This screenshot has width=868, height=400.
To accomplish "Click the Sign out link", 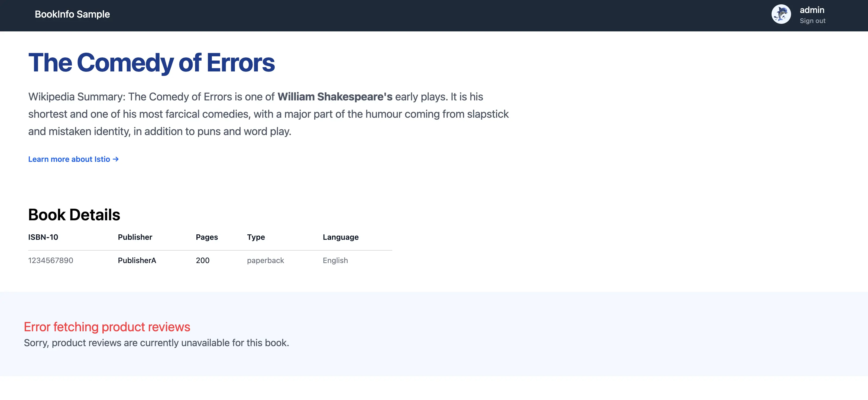I will (812, 21).
